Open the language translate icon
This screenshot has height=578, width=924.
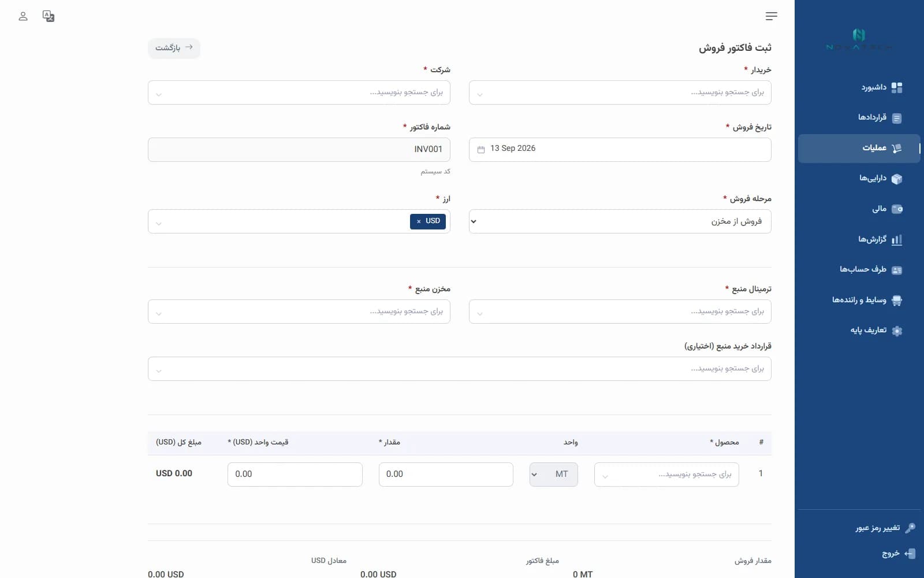(49, 16)
